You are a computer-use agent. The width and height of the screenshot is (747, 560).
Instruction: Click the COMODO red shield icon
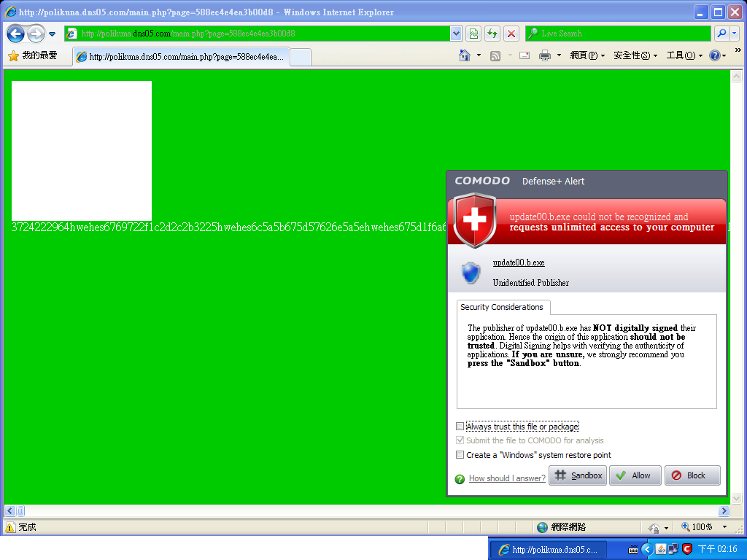(x=474, y=220)
